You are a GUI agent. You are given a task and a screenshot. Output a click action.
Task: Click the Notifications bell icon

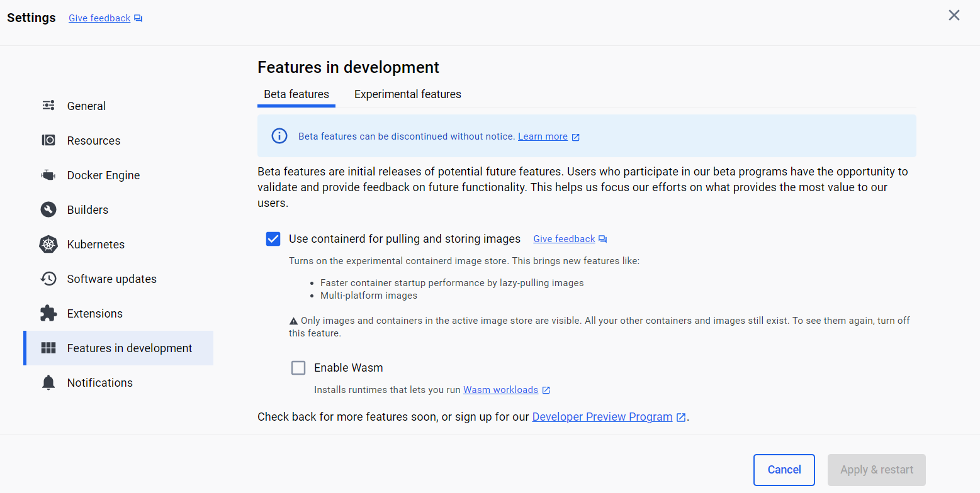pos(48,382)
